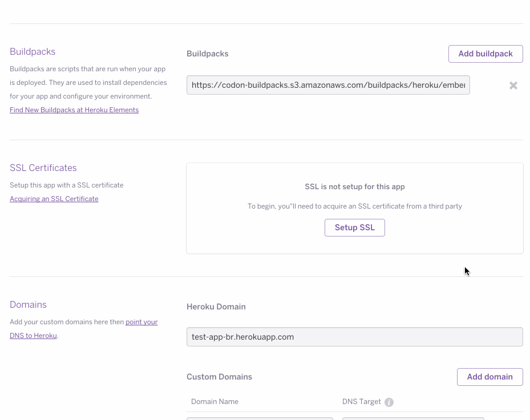Follow the Acquiring an SSL Certificate link
Screen dimensions: 530x420
54,198
